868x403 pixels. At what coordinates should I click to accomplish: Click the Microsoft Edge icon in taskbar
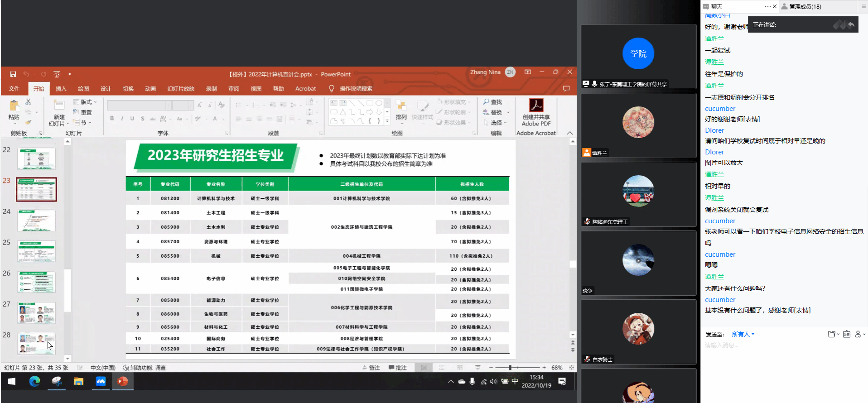point(34,381)
